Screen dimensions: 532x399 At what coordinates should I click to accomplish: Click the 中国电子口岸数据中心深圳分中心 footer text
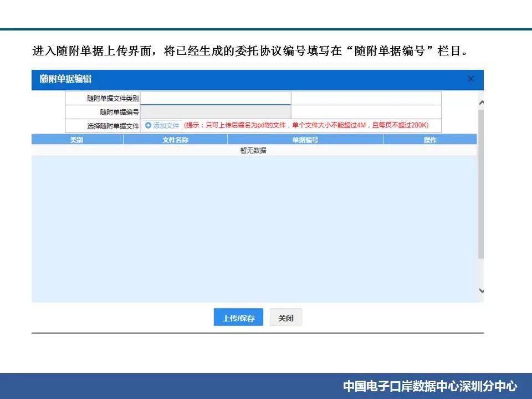[429, 386]
